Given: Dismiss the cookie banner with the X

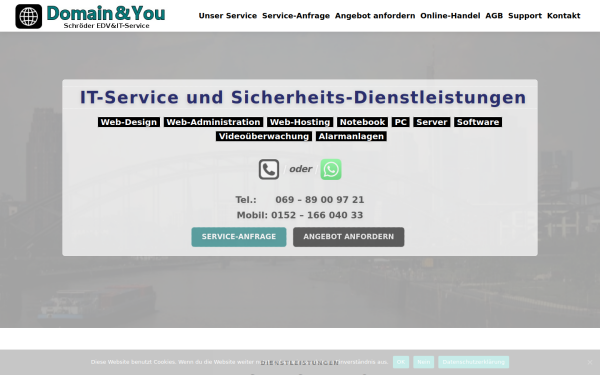Looking at the screenshot, I should pos(590,362).
